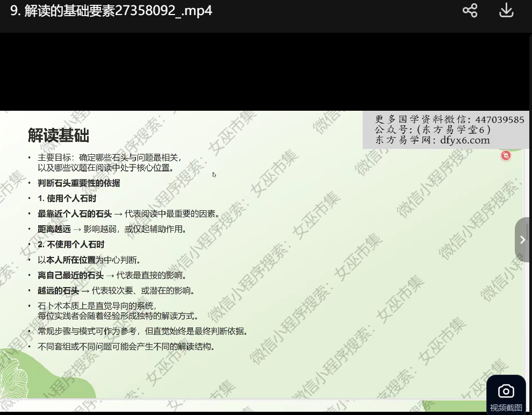Click the bold text 距离越远
This screenshot has height=415, width=532.
(54, 229)
